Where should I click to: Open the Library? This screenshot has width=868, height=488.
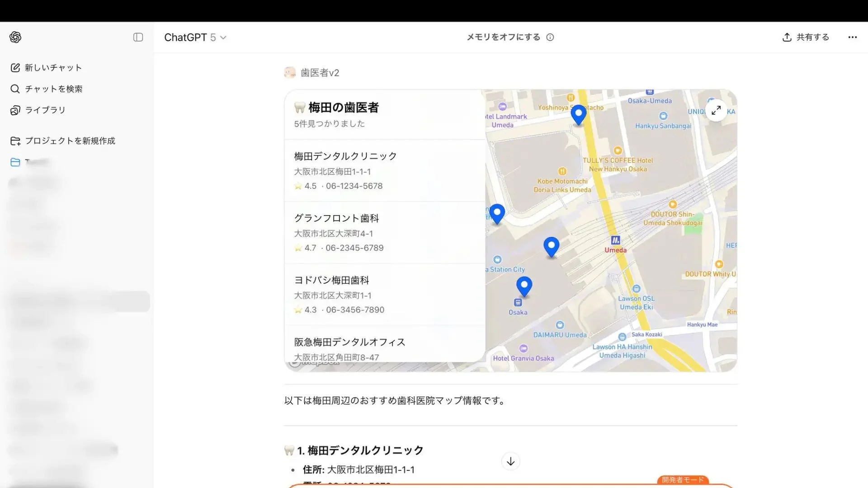(x=45, y=110)
